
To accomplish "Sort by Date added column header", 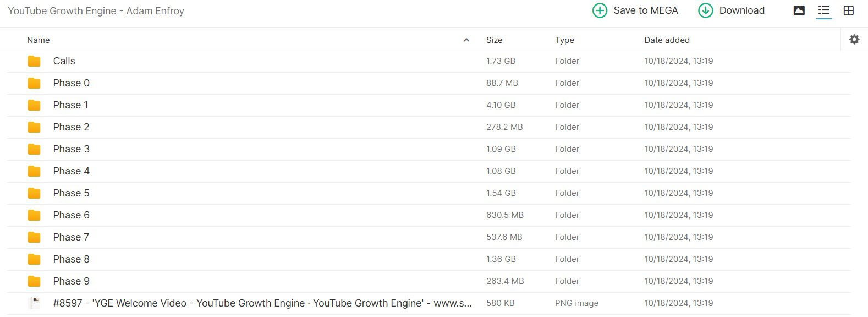I will tap(667, 40).
